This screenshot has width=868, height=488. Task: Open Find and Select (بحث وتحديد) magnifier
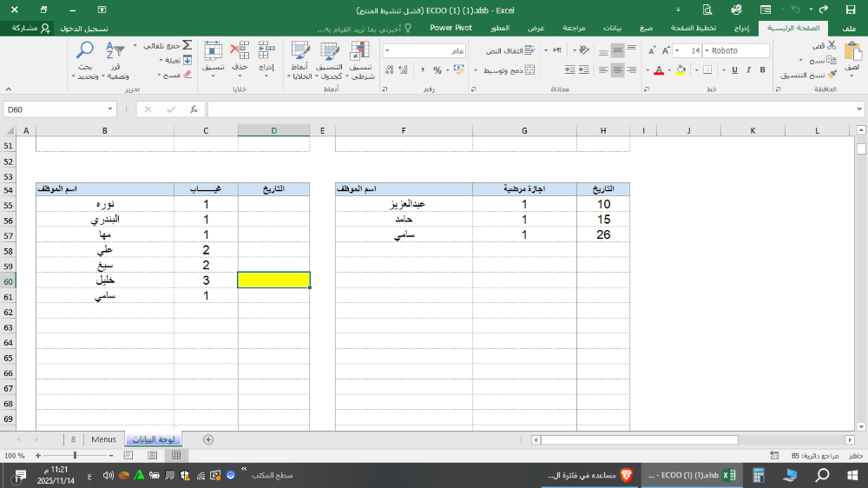click(85, 59)
